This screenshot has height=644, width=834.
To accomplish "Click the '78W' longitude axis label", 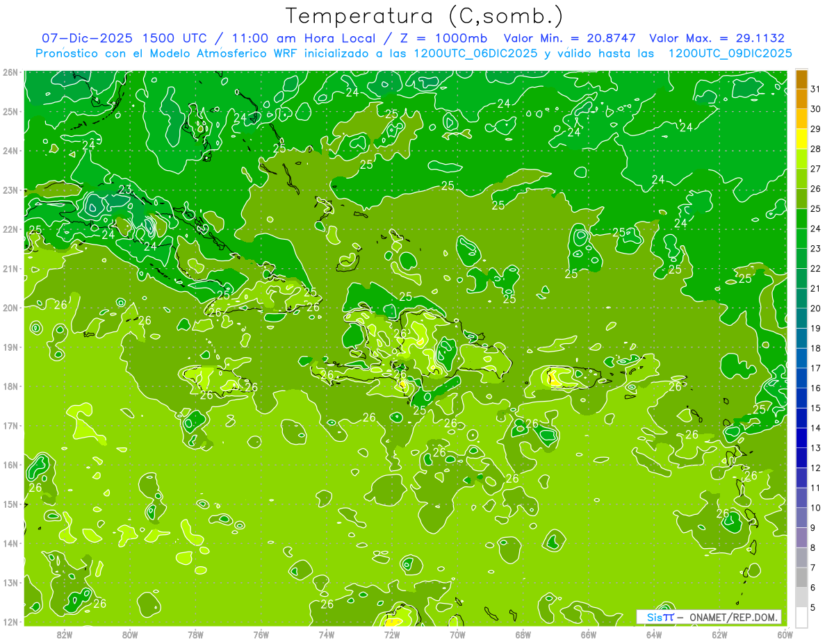I will click(x=195, y=634).
